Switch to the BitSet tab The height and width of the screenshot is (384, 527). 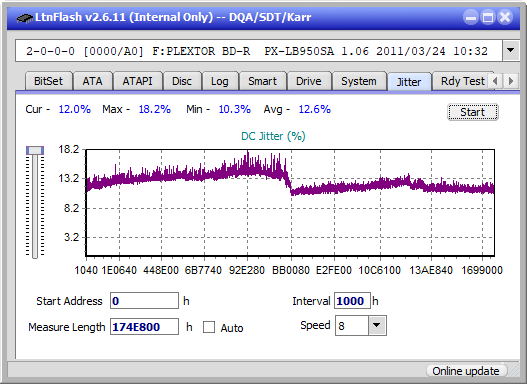point(48,81)
